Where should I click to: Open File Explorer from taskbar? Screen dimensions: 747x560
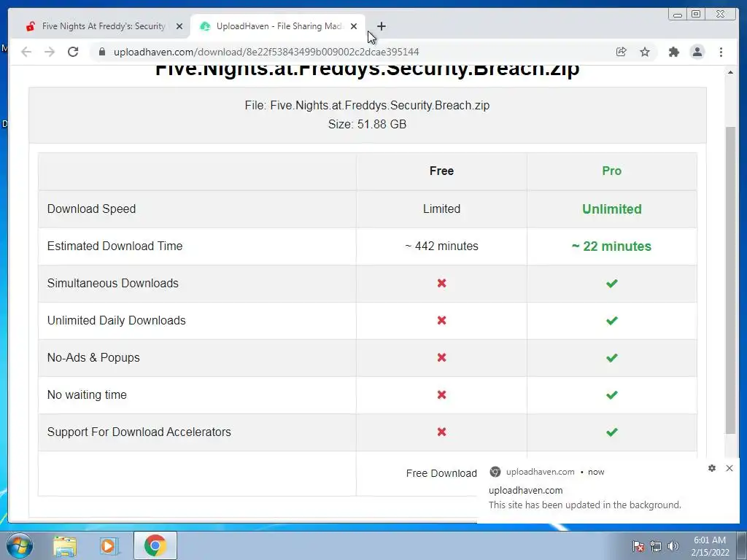coord(65,545)
